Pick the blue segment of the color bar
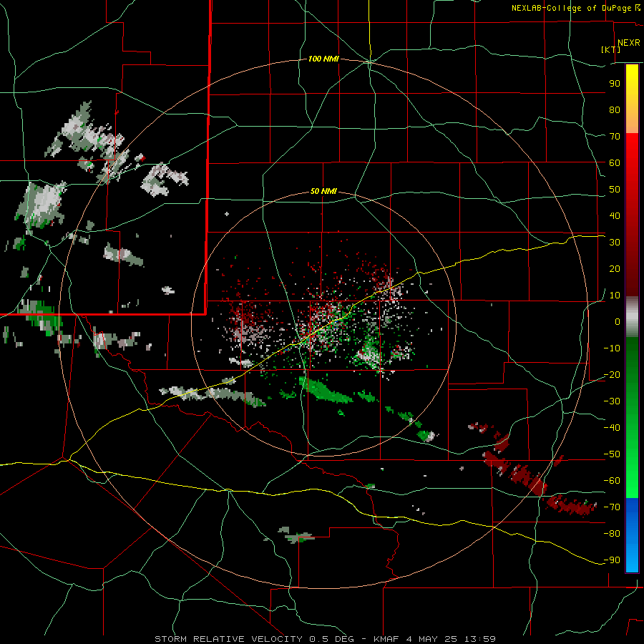This screenshot has width=644, height=644. pos(632,535)
